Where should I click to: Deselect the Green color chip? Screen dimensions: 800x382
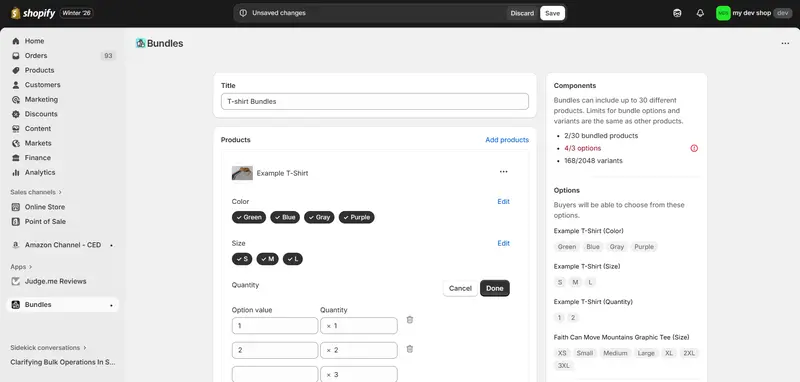[249, 217]
